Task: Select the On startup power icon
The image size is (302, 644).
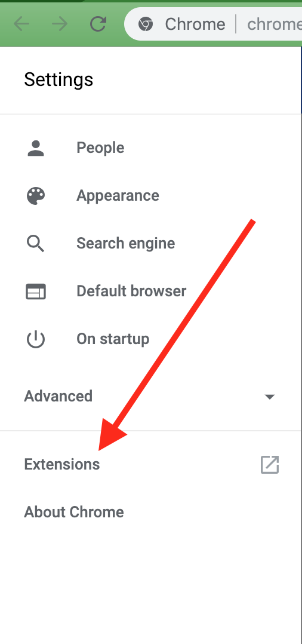Action: coord(36,339)
